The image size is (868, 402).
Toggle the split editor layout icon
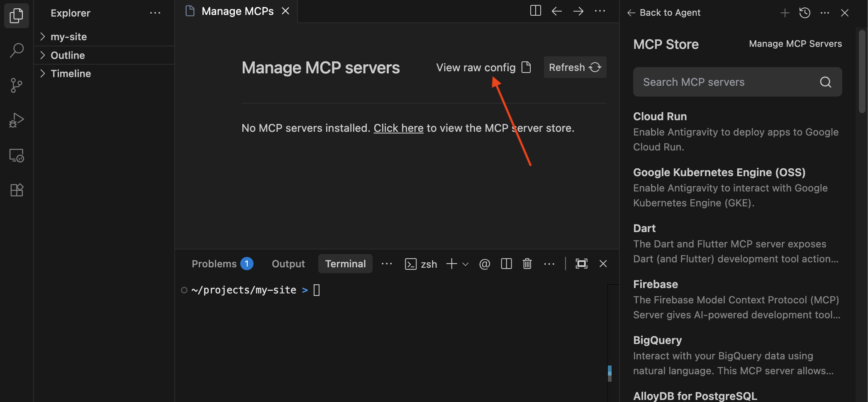pyautogui.click(x=535, y=11)
